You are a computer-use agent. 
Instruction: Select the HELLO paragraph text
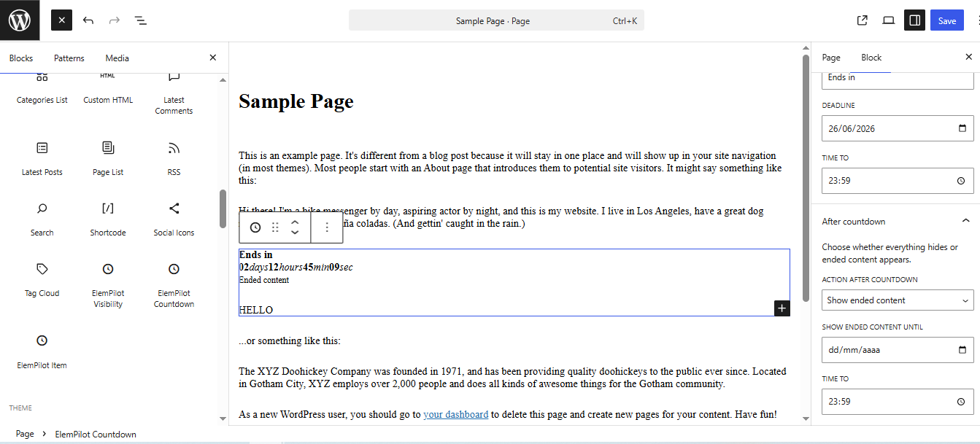pos(256,310)
